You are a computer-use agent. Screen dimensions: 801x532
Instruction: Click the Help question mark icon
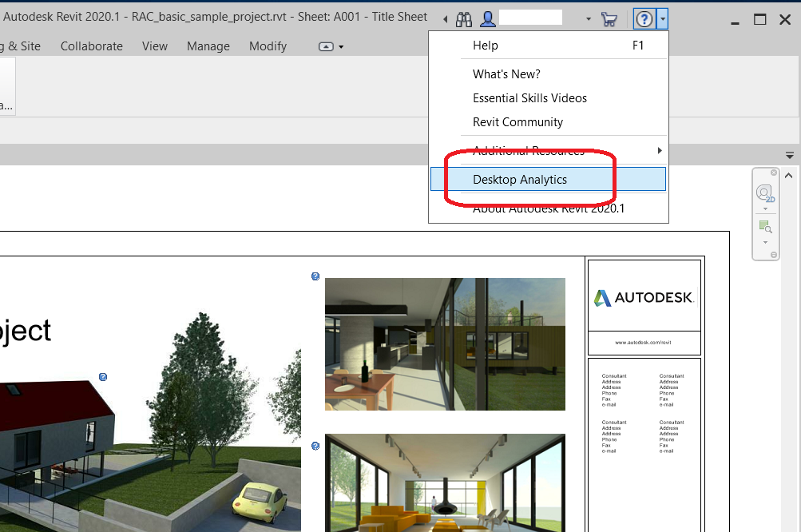(x=645, y=18)
